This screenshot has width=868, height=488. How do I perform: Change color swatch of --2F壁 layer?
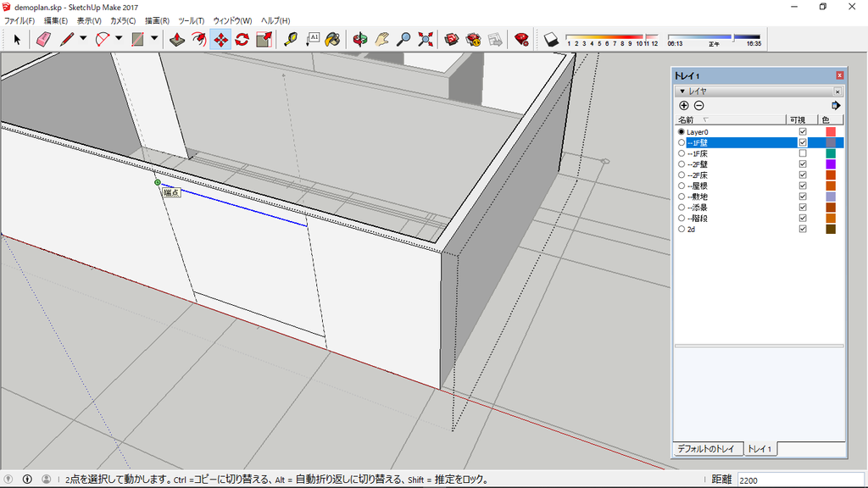click(x=831, y=164)
